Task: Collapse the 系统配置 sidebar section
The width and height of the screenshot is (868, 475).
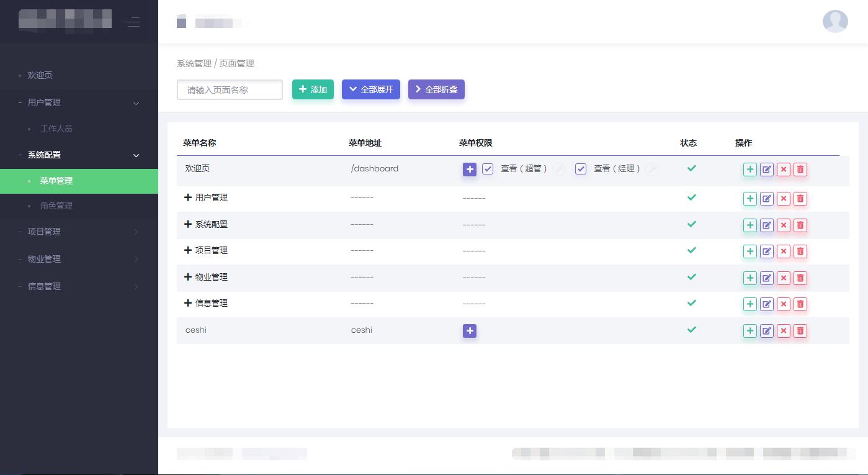Action: 79,155
